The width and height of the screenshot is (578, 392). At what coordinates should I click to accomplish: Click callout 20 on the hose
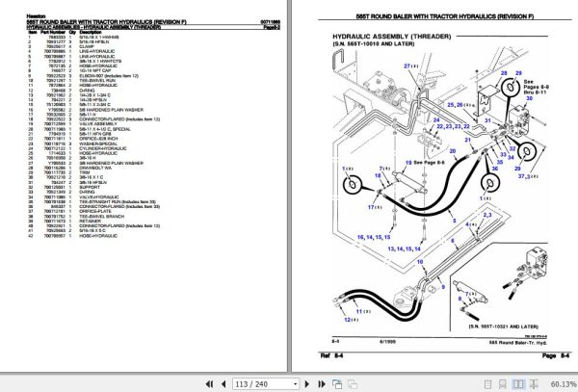click(x=453, y=151)
